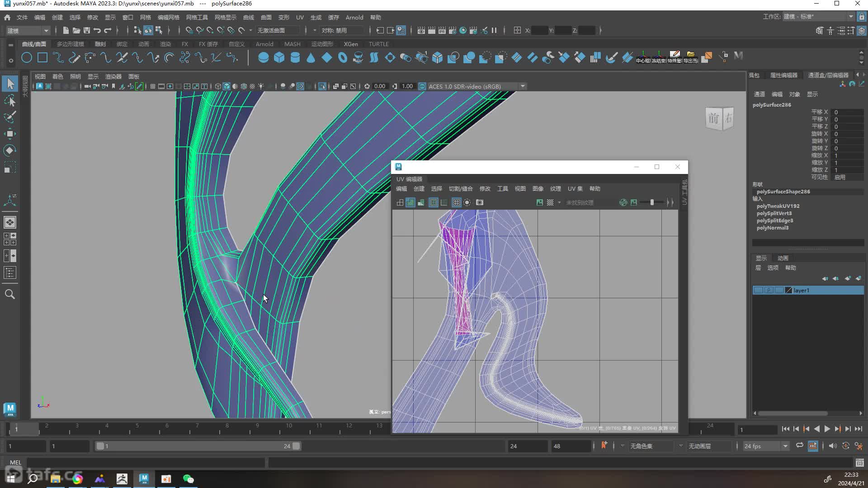Click the time slider range bar handle
This screenshot has width=868, height=488.
coord(296,446)
